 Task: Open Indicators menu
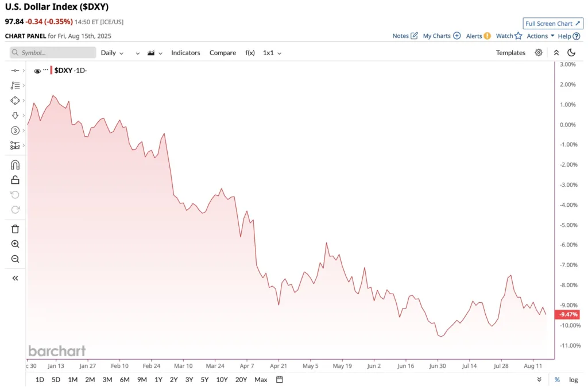pos(185,53)
